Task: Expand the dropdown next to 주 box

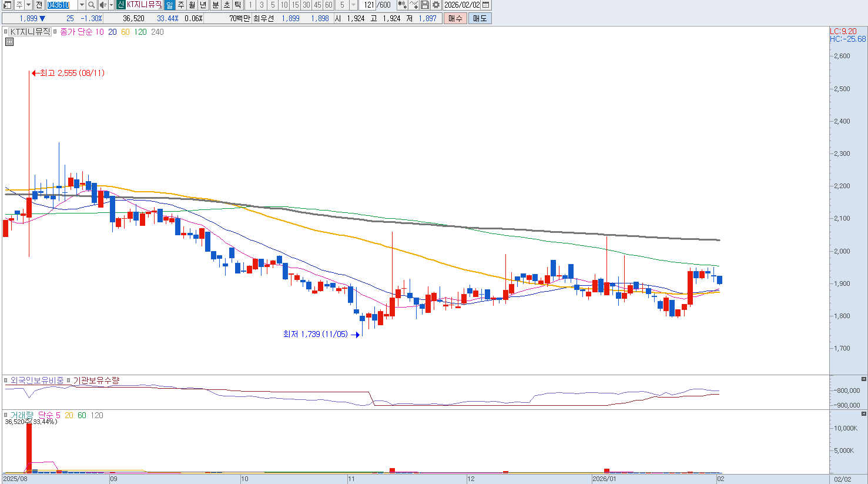Action: pyautogui.click(x=28, y=5)
